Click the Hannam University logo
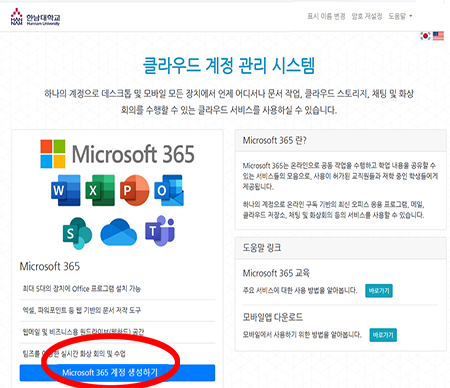 click(x=35, y=17)
